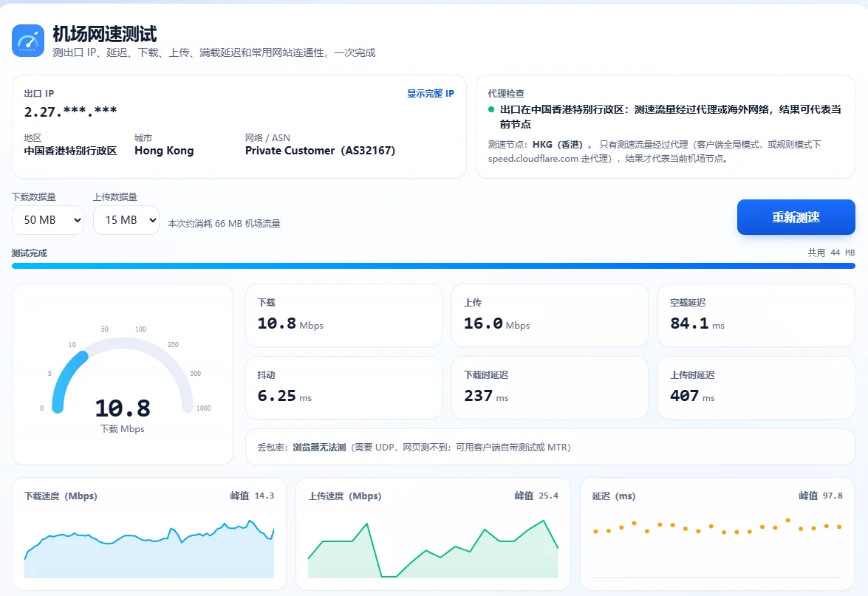Click the 共用 44 MB usage text
Screen dimensions: 868x596
coord(832,253)
